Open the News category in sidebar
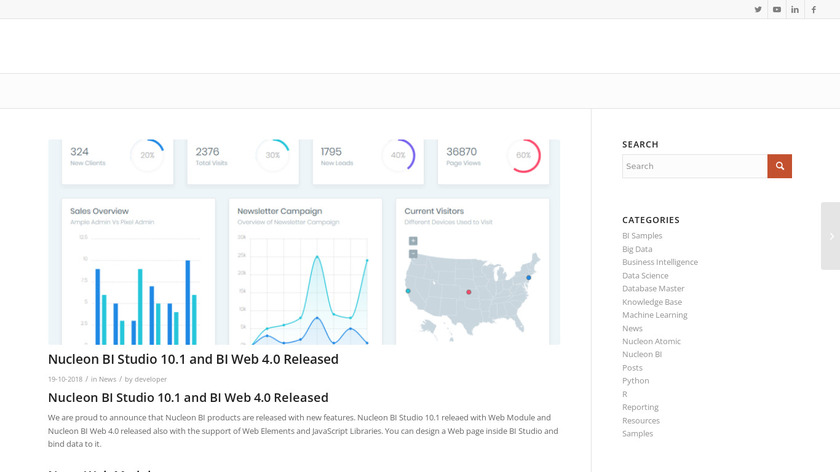The width and height of the screenshot is (840, 472). click(632, 328)
